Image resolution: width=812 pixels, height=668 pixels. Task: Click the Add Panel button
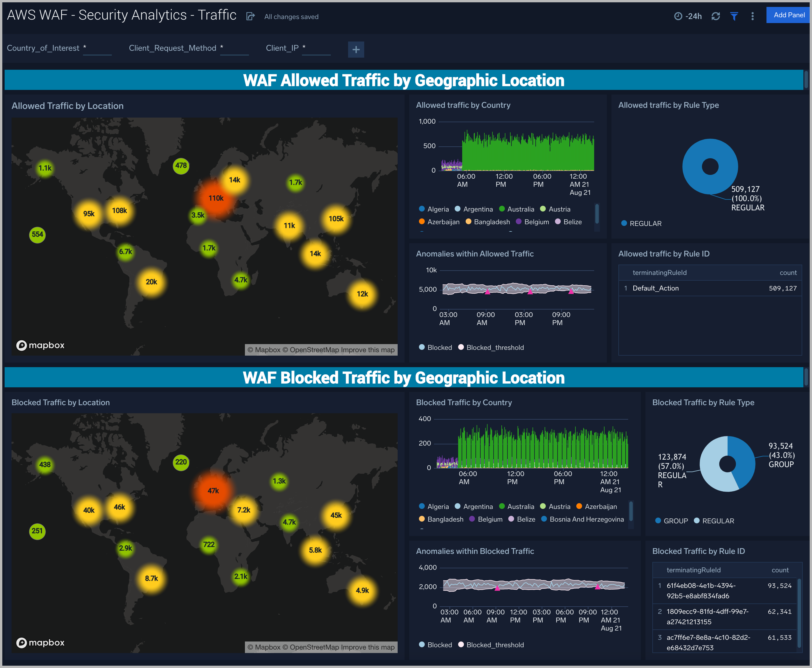pyautogui.click(x=788, y=15)
